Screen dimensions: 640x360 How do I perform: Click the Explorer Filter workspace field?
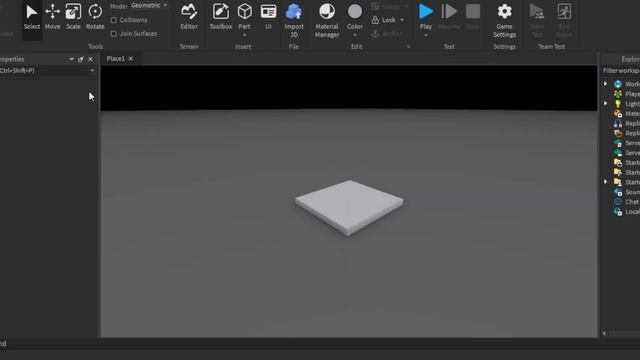click(621, 71)
